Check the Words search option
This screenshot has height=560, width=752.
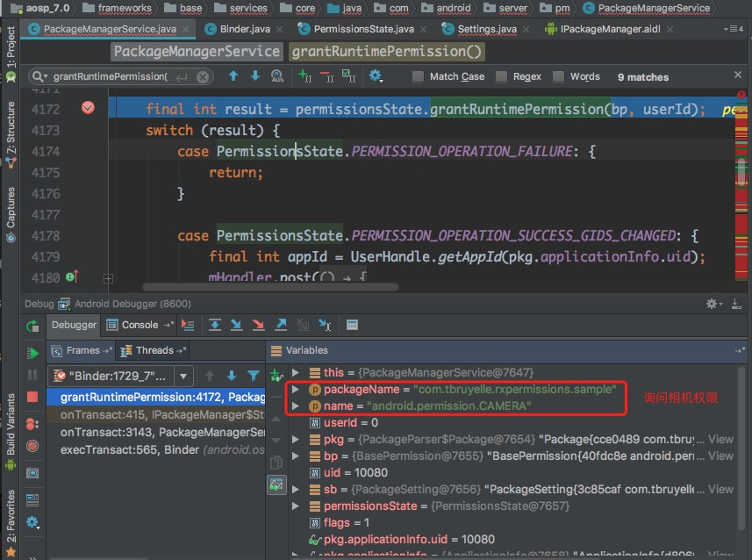coord(559,77)
